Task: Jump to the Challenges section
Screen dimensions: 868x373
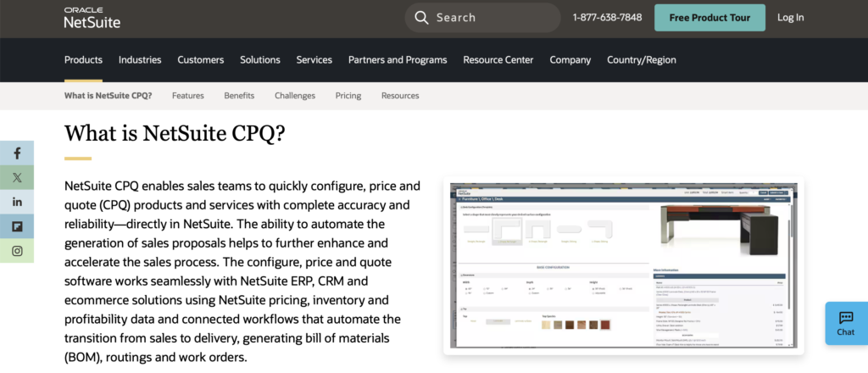Action: point(295,96)
